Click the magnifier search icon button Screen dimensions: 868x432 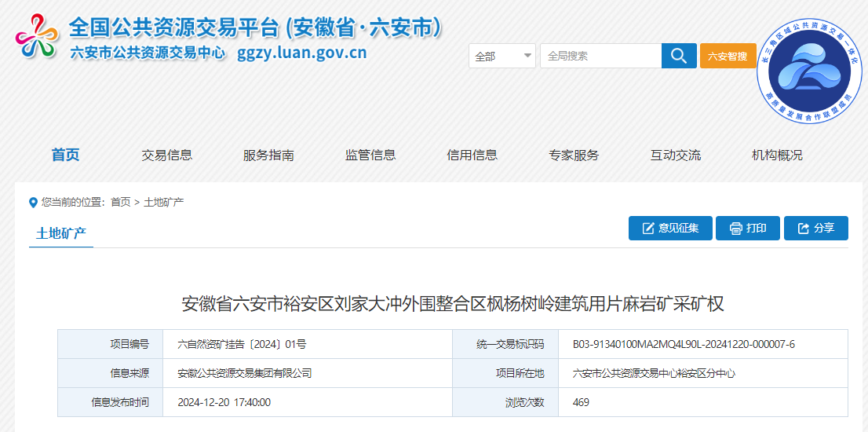(679, 56)
